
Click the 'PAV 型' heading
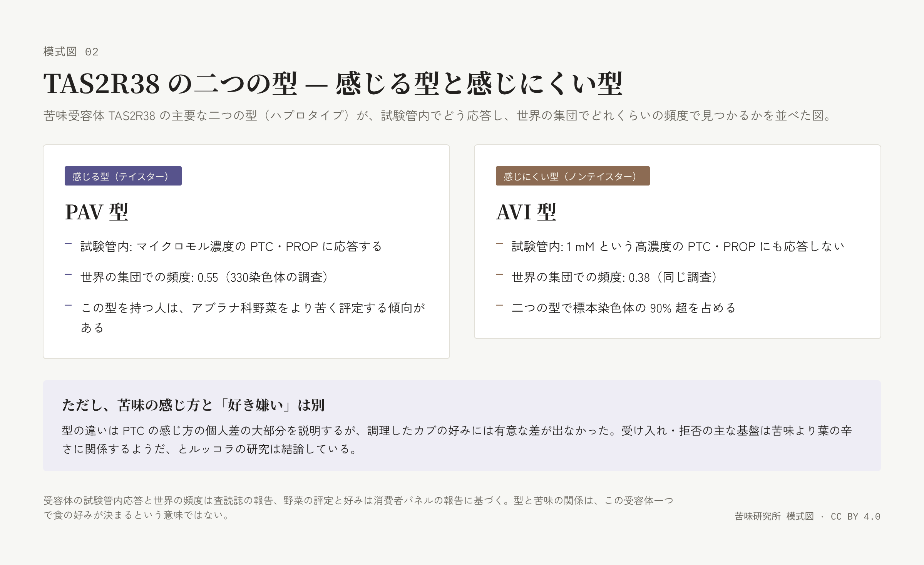(x=97, y=212)
